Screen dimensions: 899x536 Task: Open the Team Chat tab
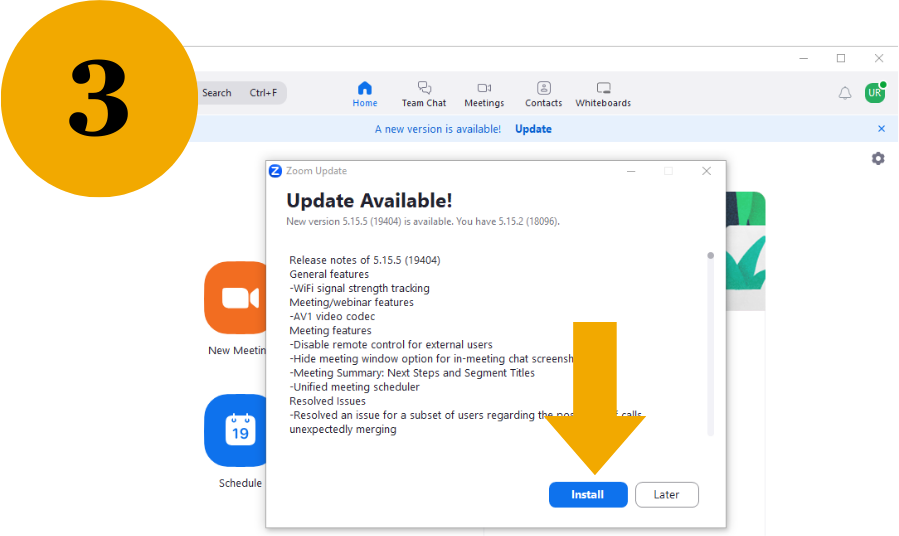(424, 95)
